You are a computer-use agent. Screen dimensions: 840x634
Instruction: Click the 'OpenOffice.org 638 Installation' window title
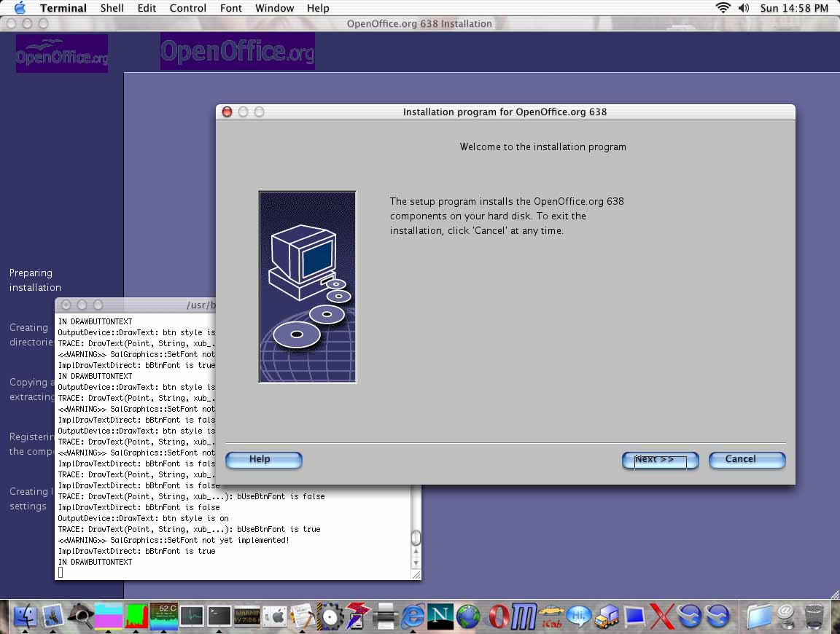click(x=419, y=23)
